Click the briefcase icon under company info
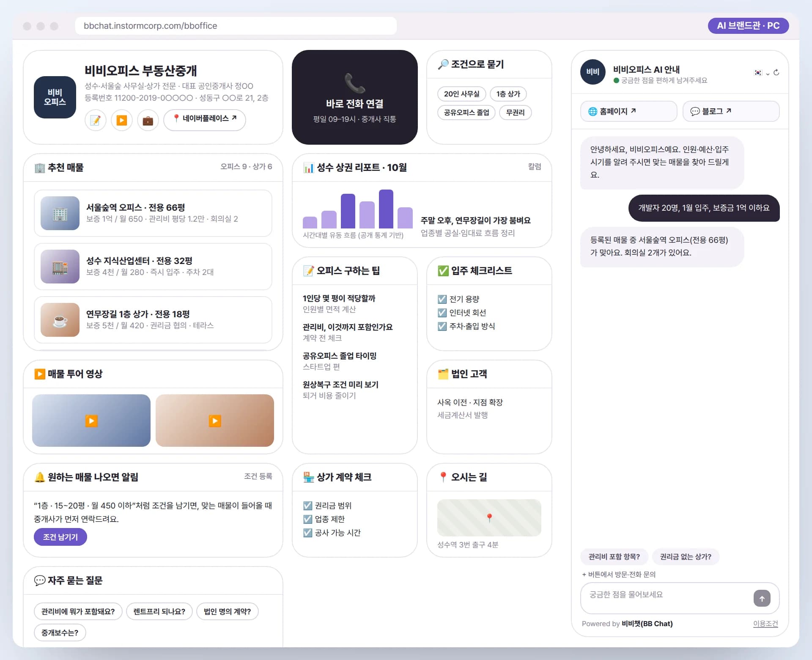 pos(148,120)
